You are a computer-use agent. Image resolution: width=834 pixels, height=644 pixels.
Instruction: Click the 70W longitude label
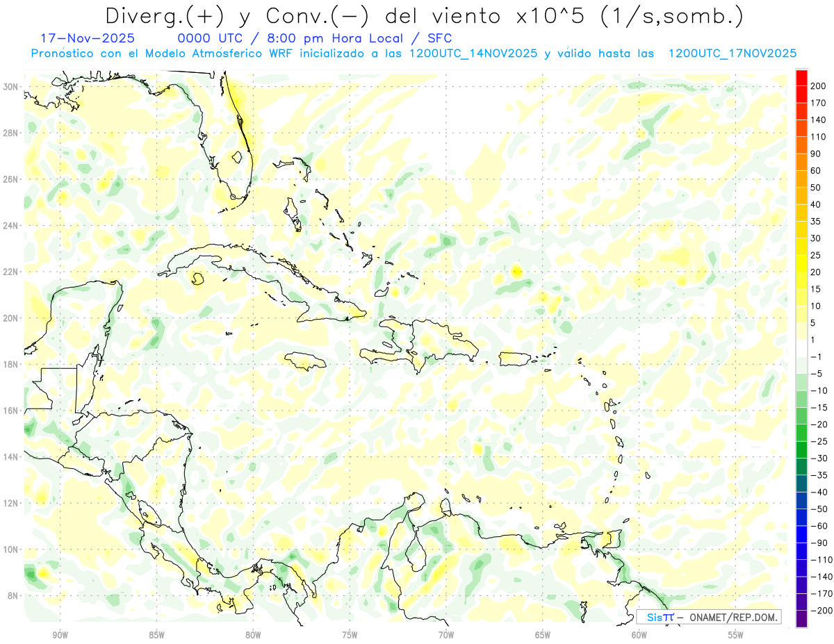pyautogui.click(x=446, y=635)
